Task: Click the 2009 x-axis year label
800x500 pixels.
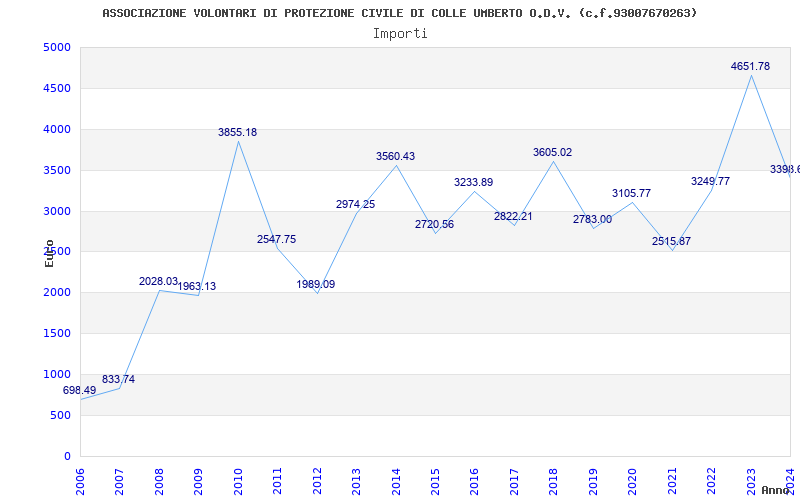Action: 198,482
